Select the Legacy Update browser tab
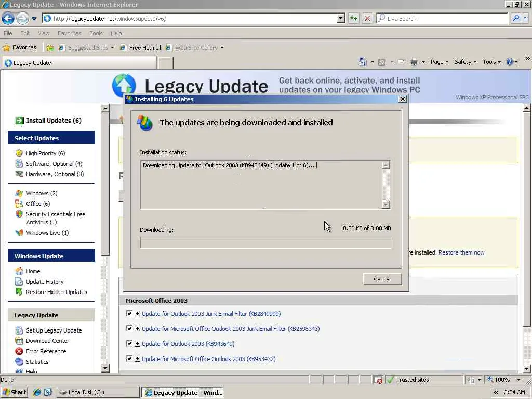This screenshot has width=532, height=399. (79, 63)
